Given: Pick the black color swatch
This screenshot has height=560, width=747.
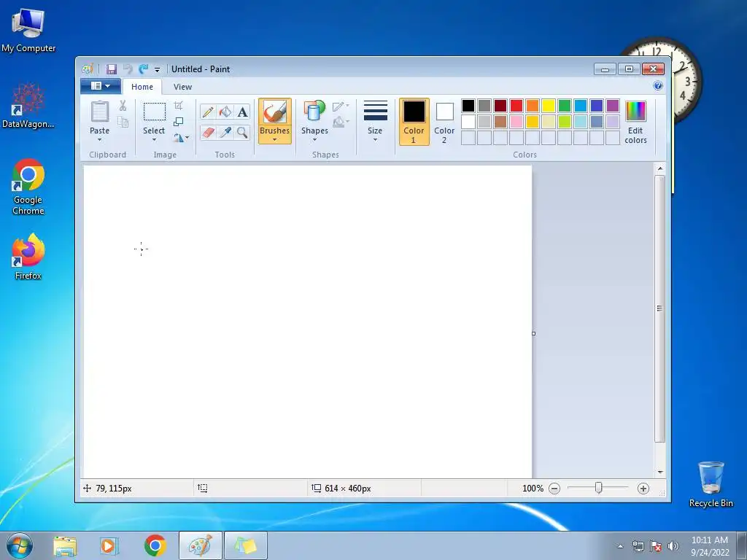Looking at the screenshot, I should click(x=468, y=106).
